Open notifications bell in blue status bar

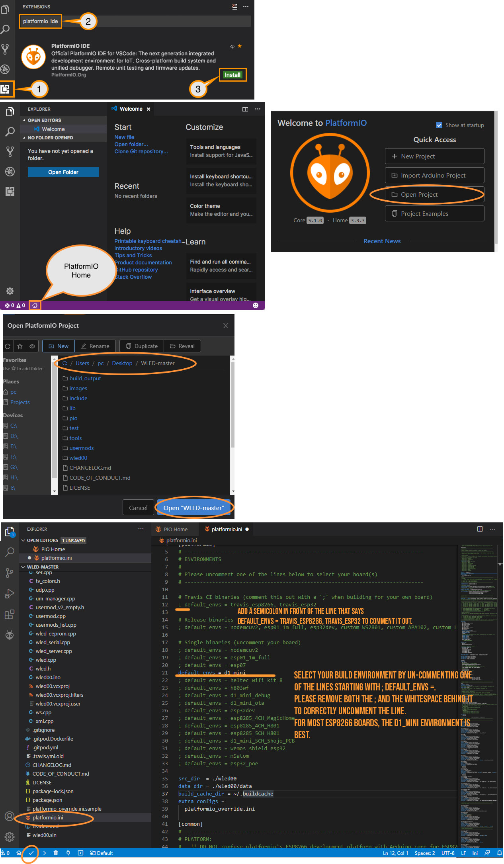pos(499,853)
